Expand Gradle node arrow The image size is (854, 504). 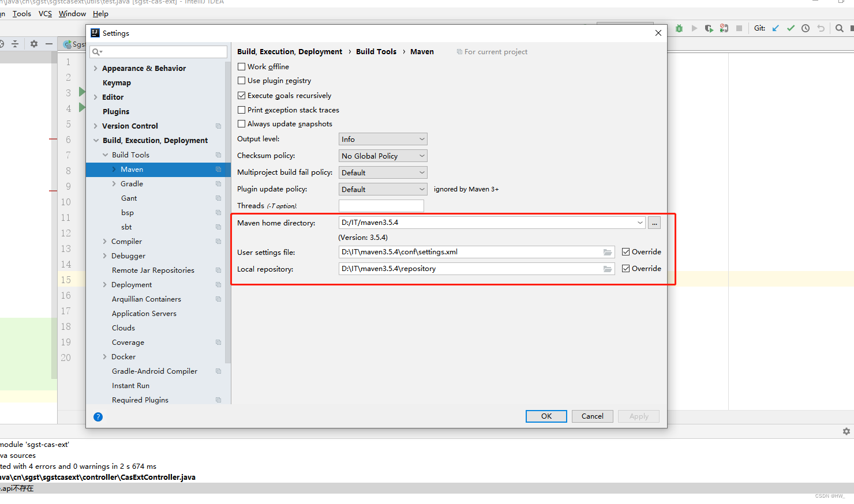click(114, 184)
